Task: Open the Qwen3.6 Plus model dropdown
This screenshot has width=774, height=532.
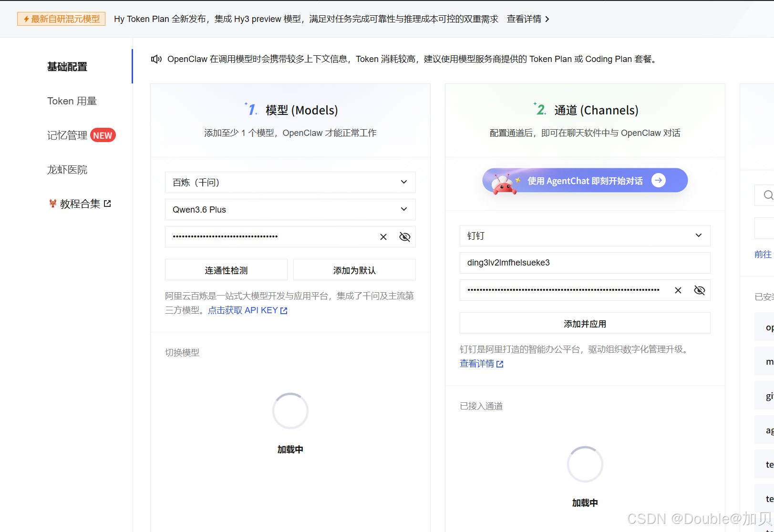Action: click(290, 209)
